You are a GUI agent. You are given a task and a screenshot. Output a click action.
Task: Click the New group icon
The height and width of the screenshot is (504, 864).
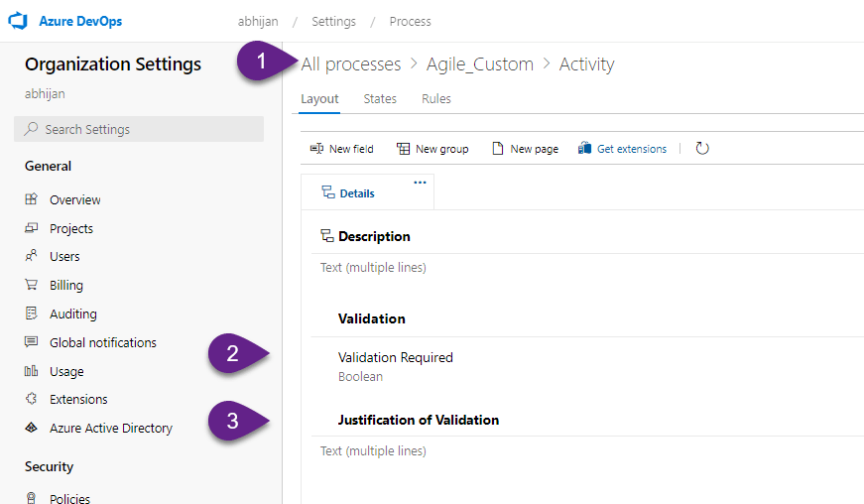click(403, 149)
